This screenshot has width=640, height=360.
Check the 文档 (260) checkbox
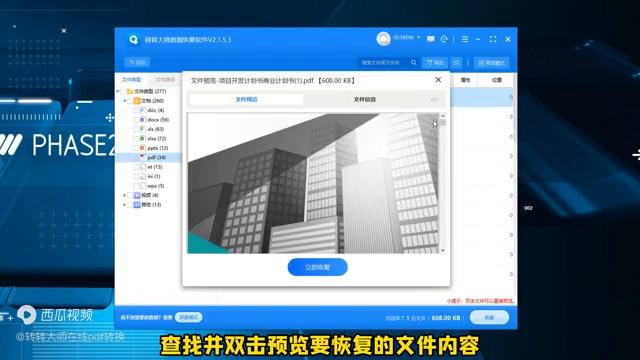pos(130,101)
